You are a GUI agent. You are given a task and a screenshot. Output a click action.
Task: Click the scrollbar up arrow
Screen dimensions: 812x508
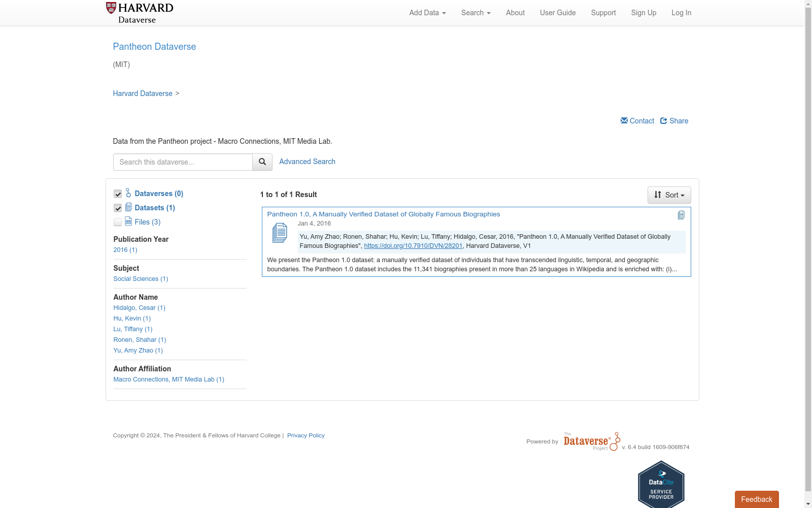808,4
